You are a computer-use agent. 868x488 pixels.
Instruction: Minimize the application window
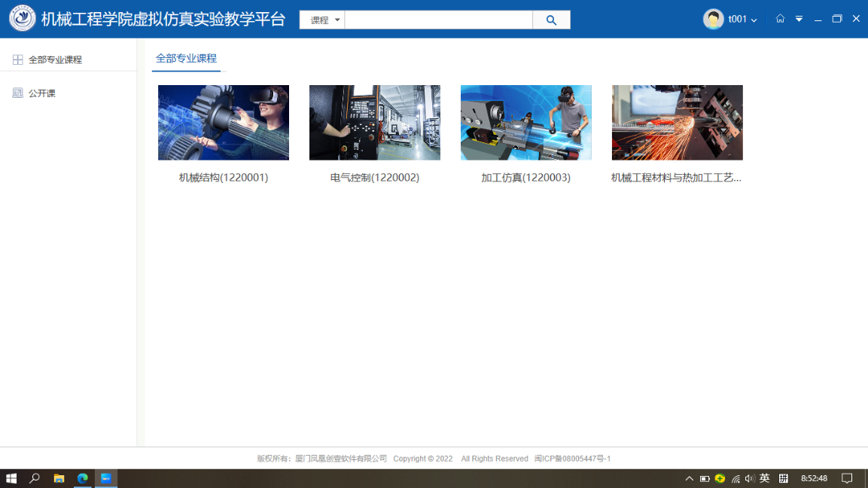pos(818,19)
